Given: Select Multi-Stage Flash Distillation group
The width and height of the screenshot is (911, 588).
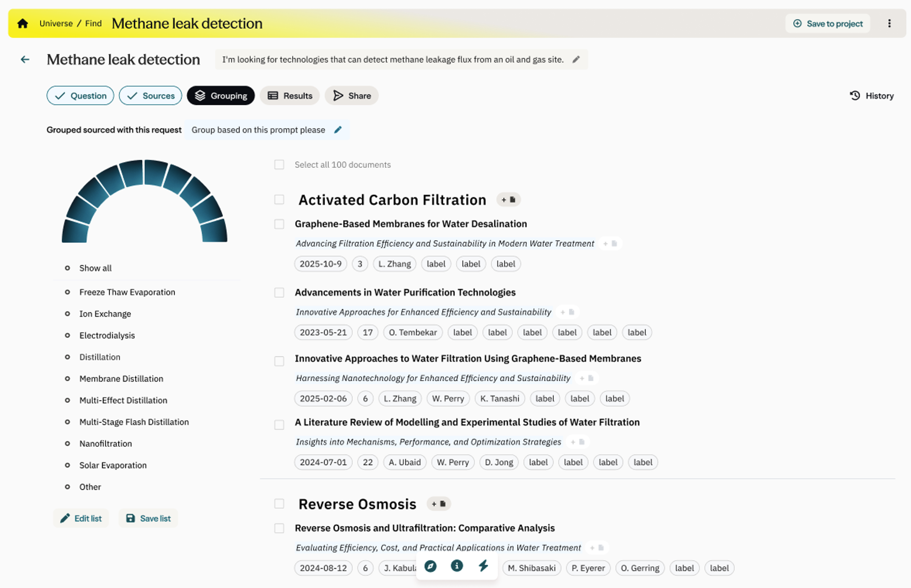Looking at the screenshot, I should pos(134,422).
